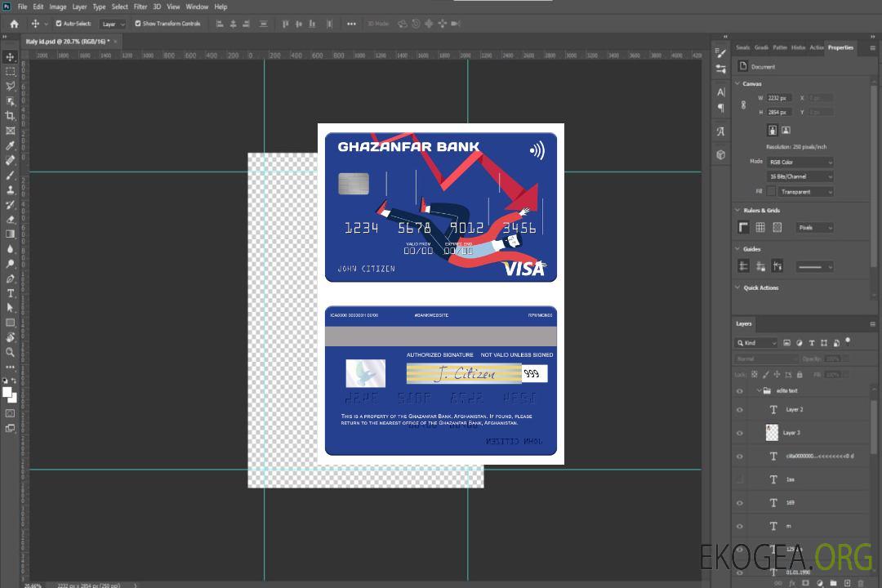The image size is (882, 588).
Task: Select the Eraser tool
Action: (10, 220)
